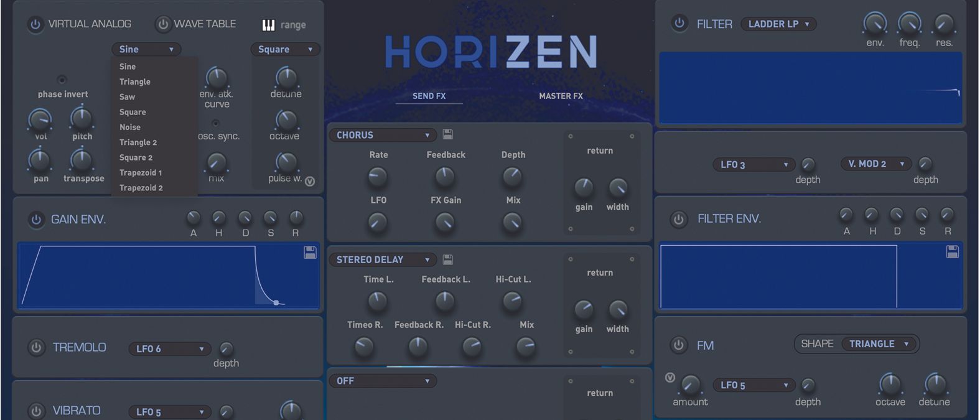
Task: Click the keyboard range icon
Action: (x=268, y=25)
